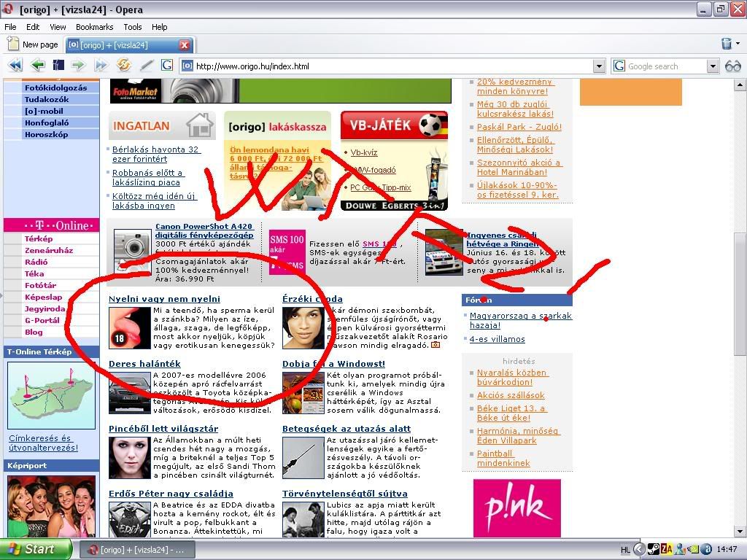Viewport: 747px width, 560px height.
Task: Click the Google 'G' toolbar icon
Action: tap(167, 66)
